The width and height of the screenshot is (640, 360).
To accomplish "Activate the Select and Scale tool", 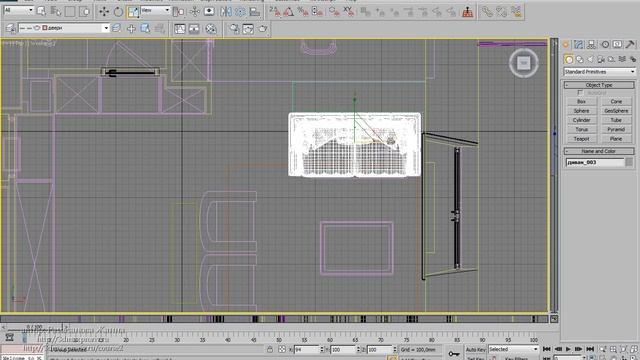I will [x=133, y=12].
